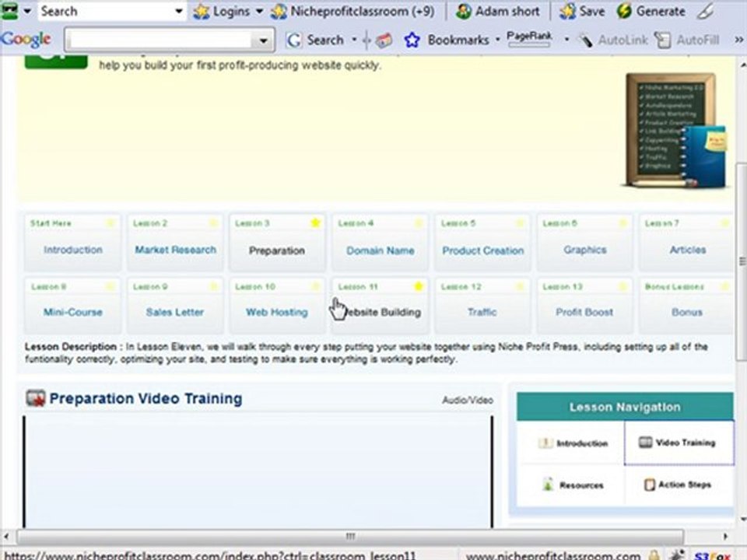
Task: Click the Audio/Video link
Action: [468, 400]
